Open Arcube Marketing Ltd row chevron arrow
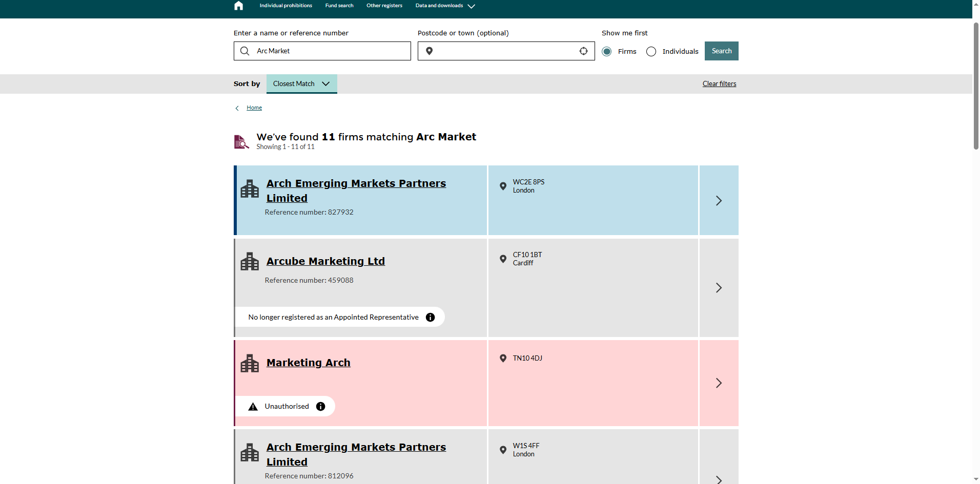Viewport: 980px width, 484px height. pos(719,288)
